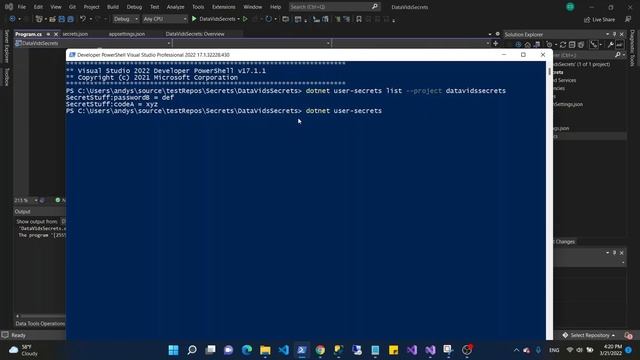
Task: Click the notifications bell in status bar
Action: (x=628, y=335)
